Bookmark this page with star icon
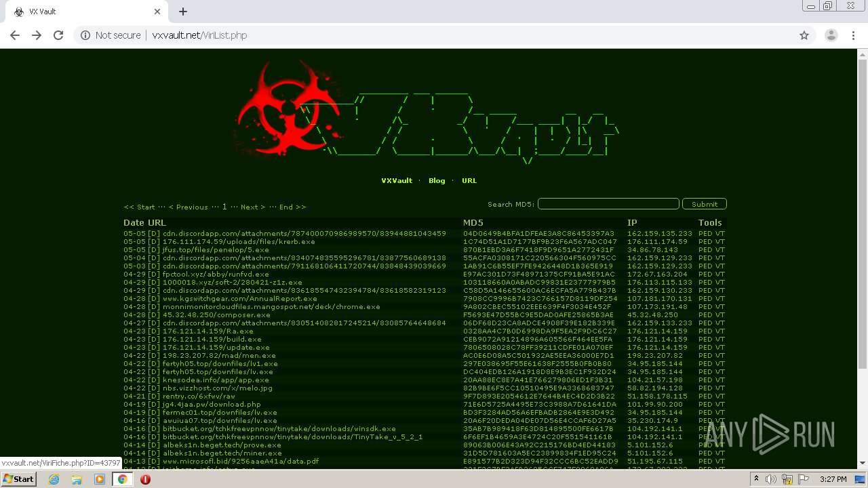The image size is (868, 488). pyautogui.click(x=804, y=35)
